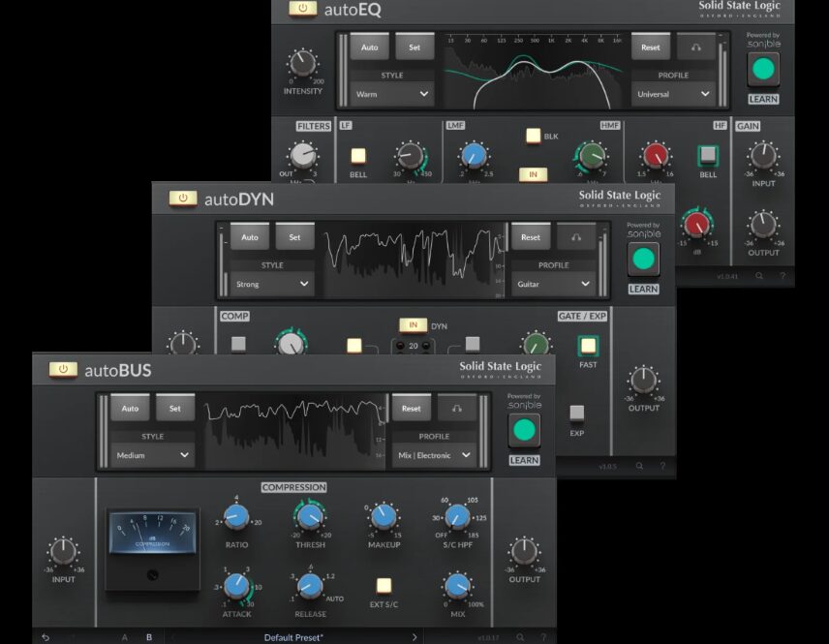The image size is (829, 644).
Task: Open the search magnifier icon in autoDYN footer
Action: [640, 465]
